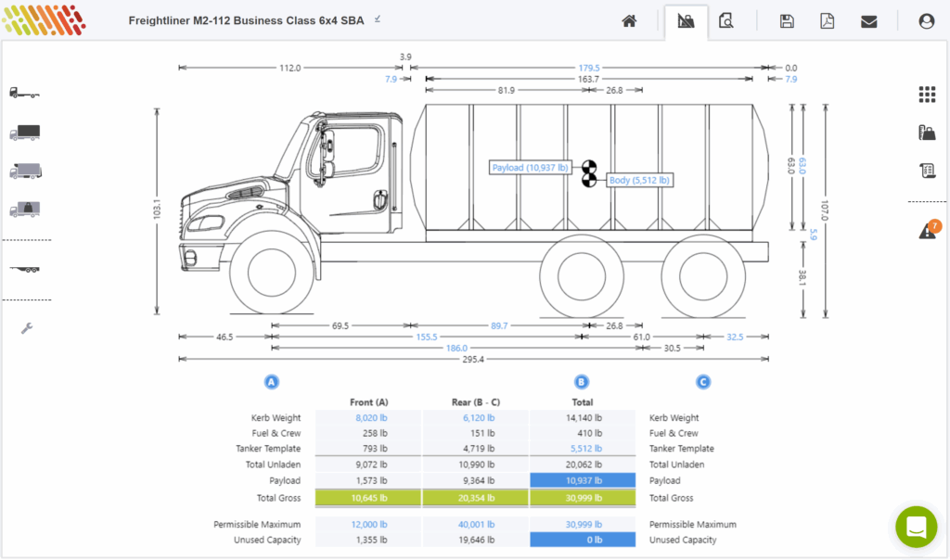This screenshot has height=560, width=950.
Task: Save with the floppy disk icon
Action: point(787,21)
